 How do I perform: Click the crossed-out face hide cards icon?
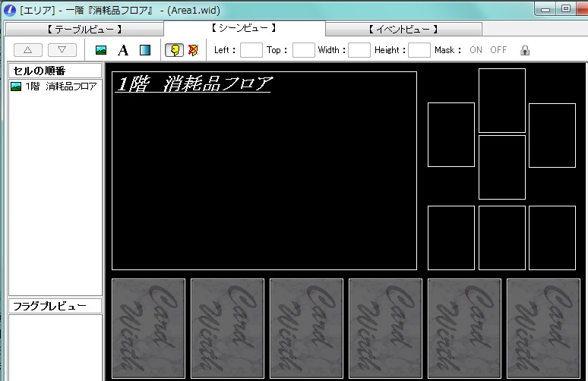193,50
